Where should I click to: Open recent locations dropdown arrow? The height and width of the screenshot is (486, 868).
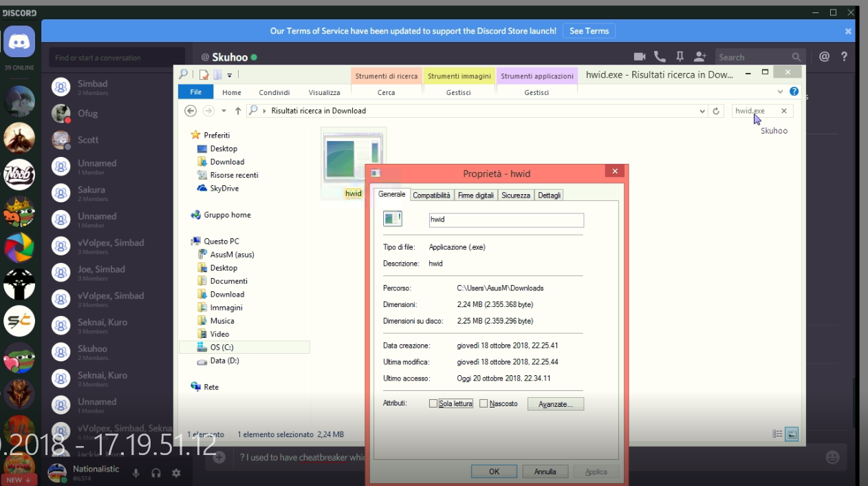pyautogui.click(x=224, y=111)
